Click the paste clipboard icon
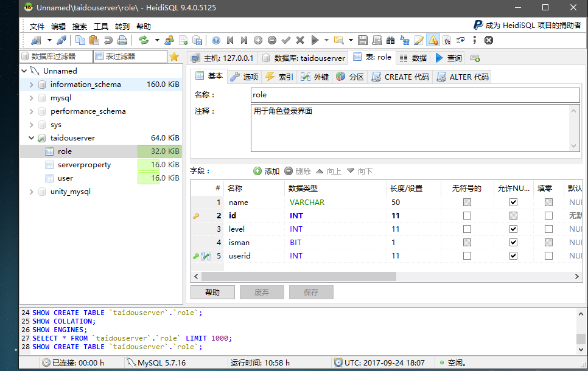Viewport: 588px width, 371px height. (x=94, y=40)
